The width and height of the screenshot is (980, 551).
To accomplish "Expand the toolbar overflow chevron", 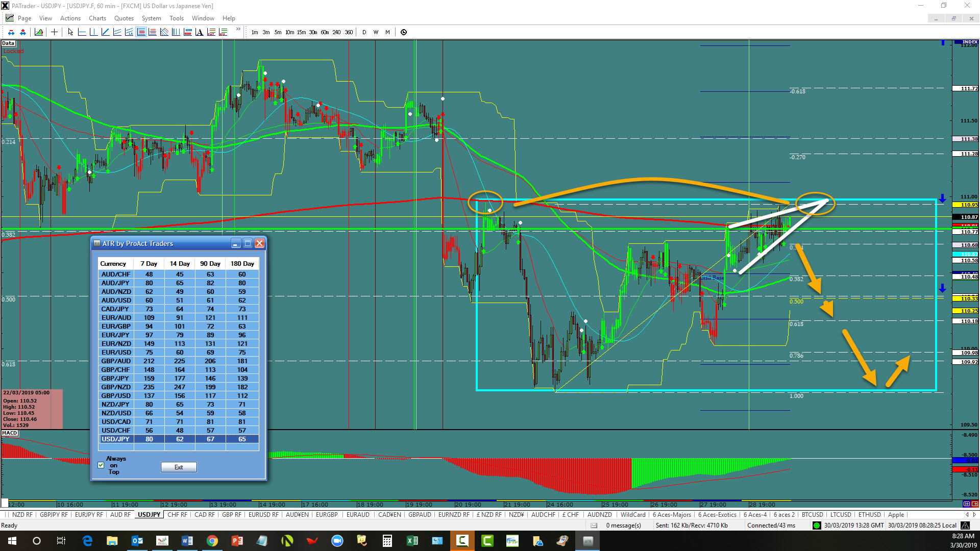I will click(238, 30).
